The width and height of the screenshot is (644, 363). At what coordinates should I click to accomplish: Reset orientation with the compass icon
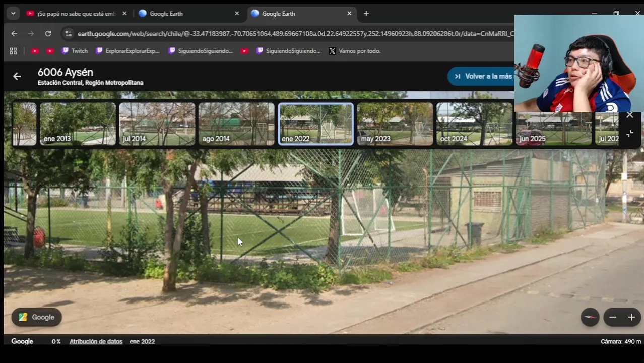coord(590,317)
